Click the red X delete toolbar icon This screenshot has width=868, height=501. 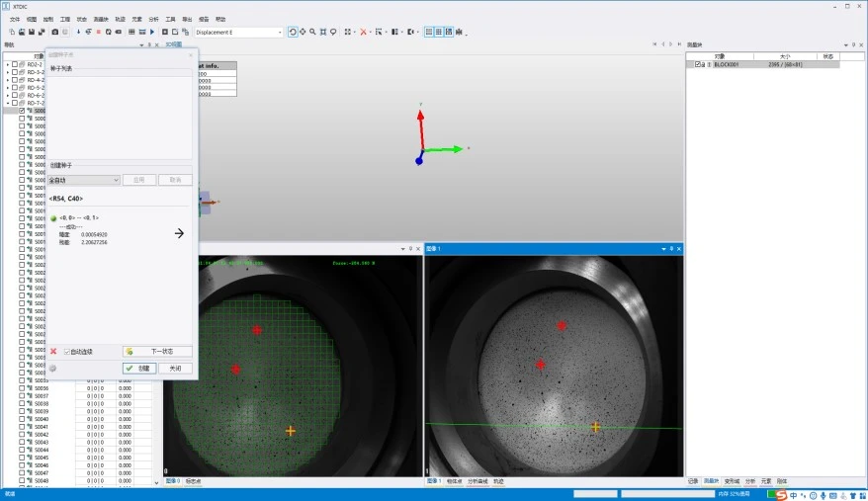point(363,32)
